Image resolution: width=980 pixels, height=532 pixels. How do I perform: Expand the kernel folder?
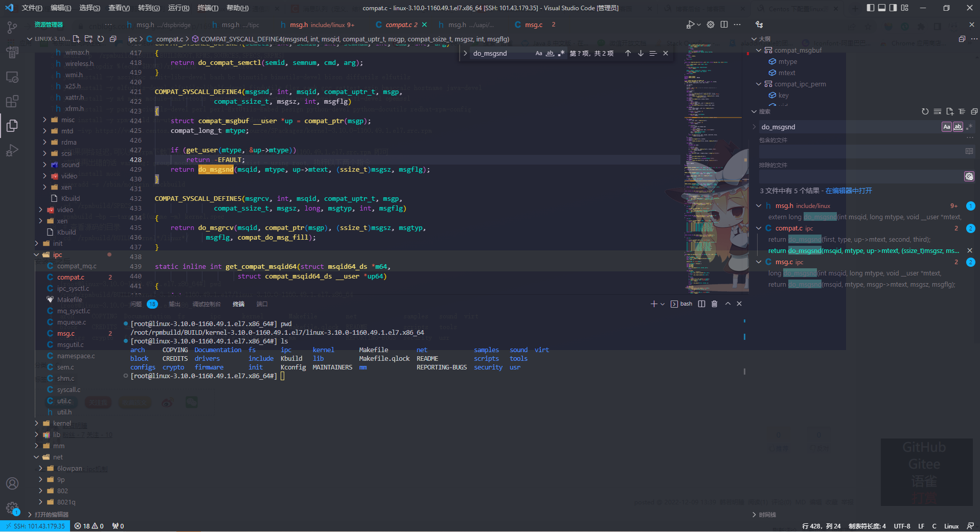tap(37, 423)
